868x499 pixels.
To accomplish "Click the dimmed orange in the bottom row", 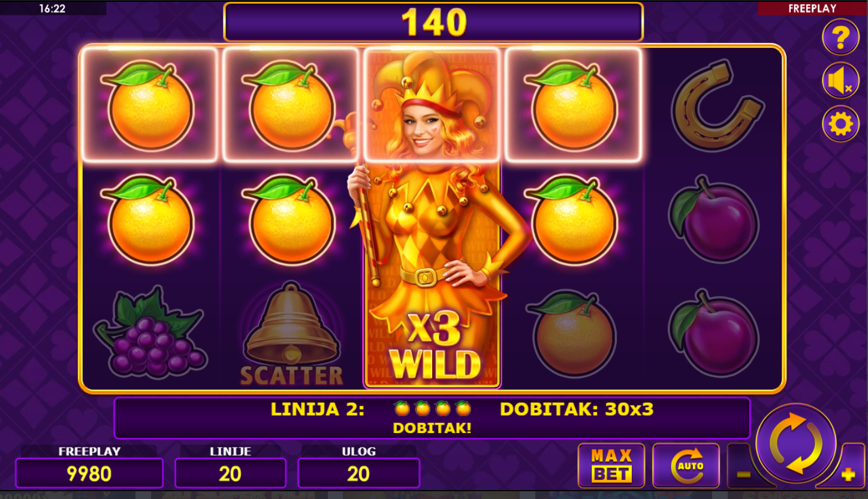I will (573, 334).
